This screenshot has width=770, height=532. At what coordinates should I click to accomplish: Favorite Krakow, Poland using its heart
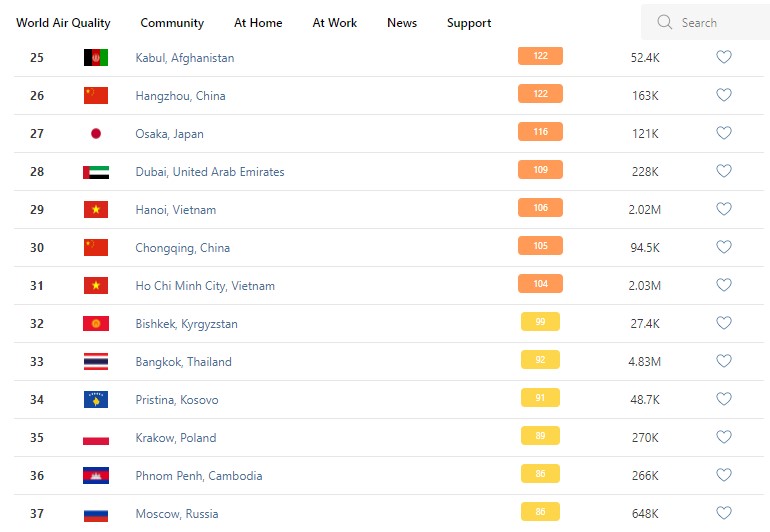724,438
